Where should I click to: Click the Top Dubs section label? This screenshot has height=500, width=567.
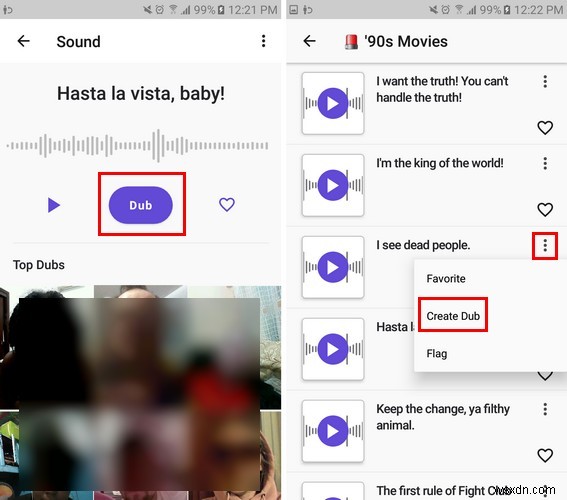tap(39, 265)
